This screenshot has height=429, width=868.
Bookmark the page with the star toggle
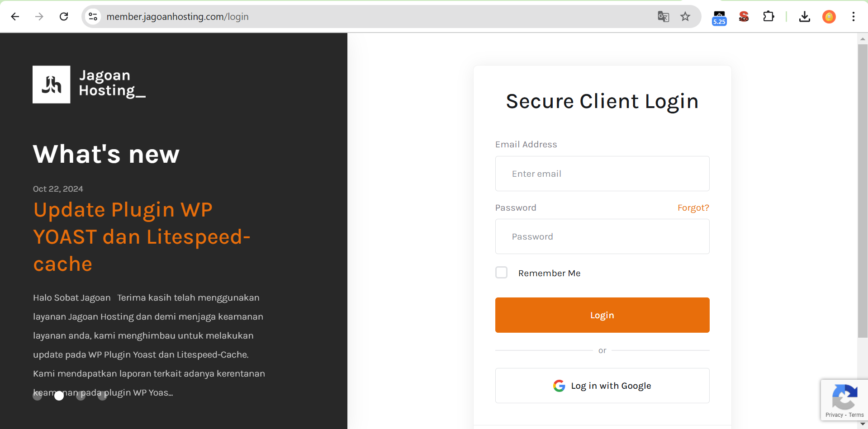pyautogui.click(x=685, y=16)
